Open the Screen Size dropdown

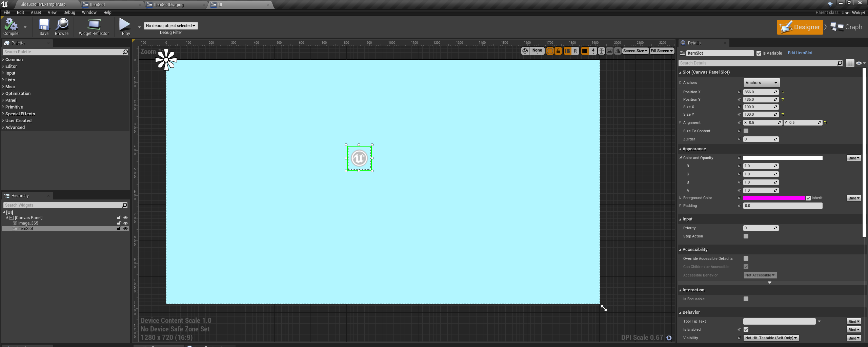coord(635,51)
